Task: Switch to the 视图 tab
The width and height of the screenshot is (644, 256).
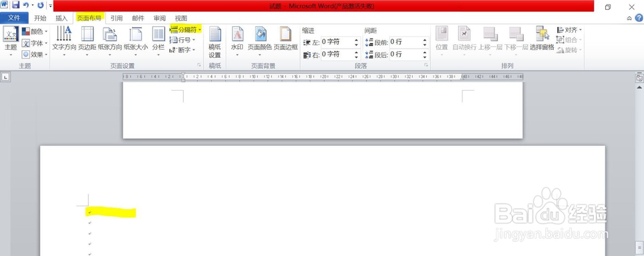Action: tap(181, 18)
